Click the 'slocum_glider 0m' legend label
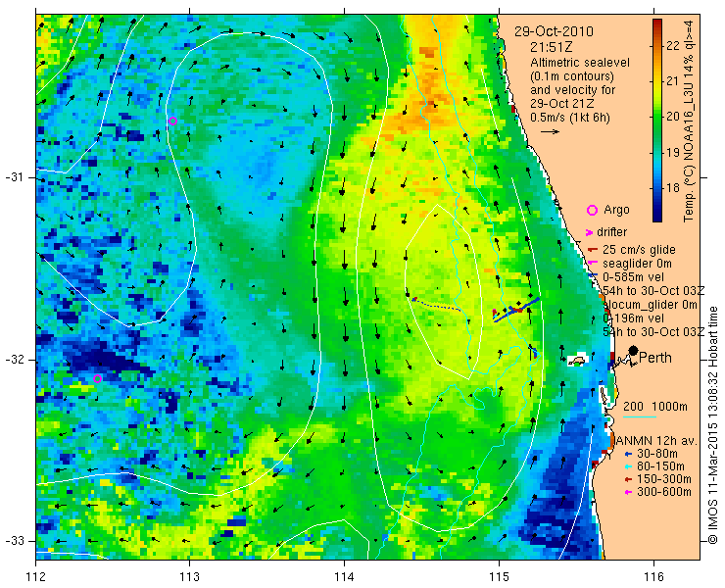The height and width of the screenshot is (588, 725). (650, 305)
